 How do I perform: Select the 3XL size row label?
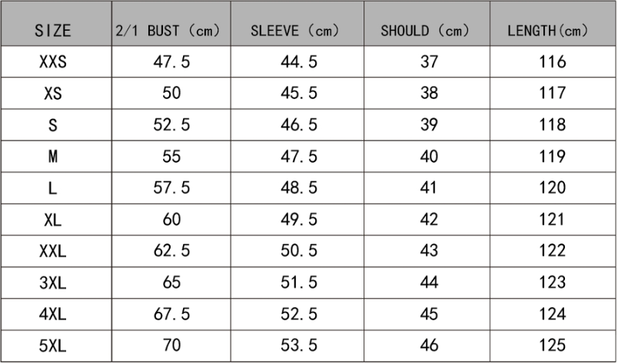(x=53, y=283)
